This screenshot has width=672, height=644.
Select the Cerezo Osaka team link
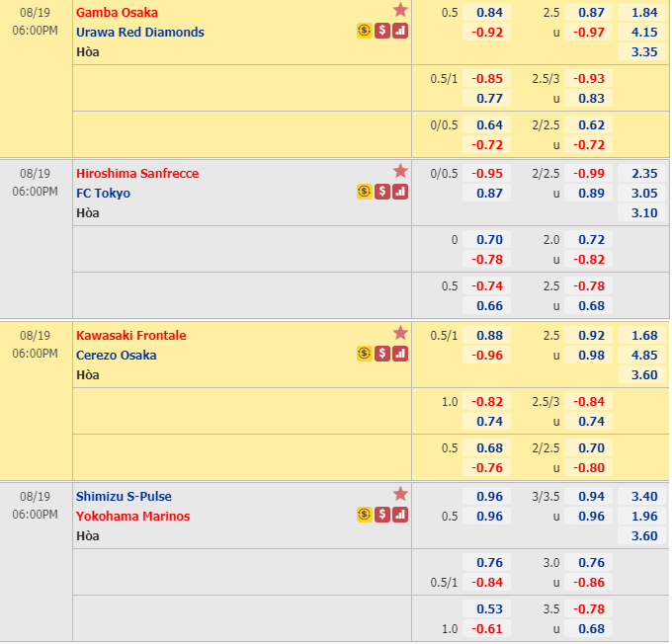116,356
